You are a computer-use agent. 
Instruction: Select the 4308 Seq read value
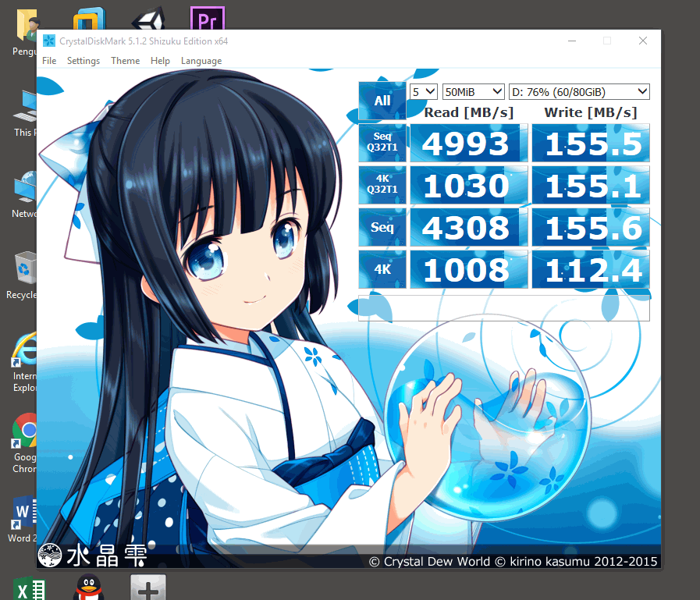[469, 227]
